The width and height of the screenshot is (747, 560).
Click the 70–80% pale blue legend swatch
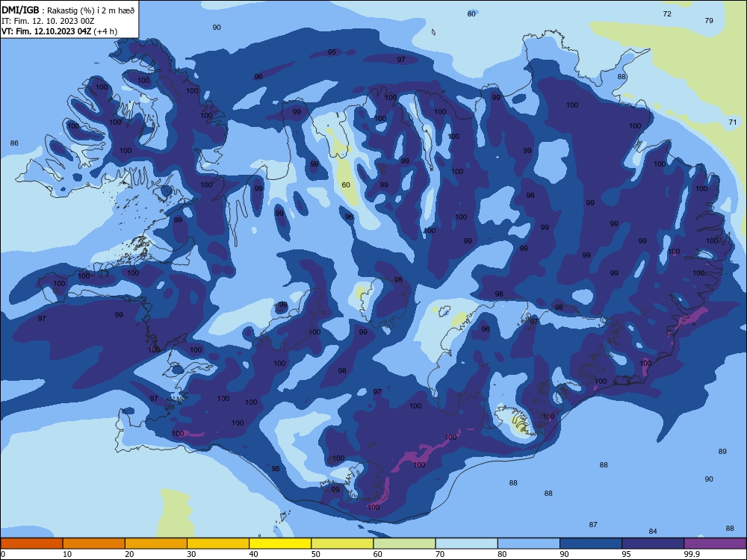(466, 544)
